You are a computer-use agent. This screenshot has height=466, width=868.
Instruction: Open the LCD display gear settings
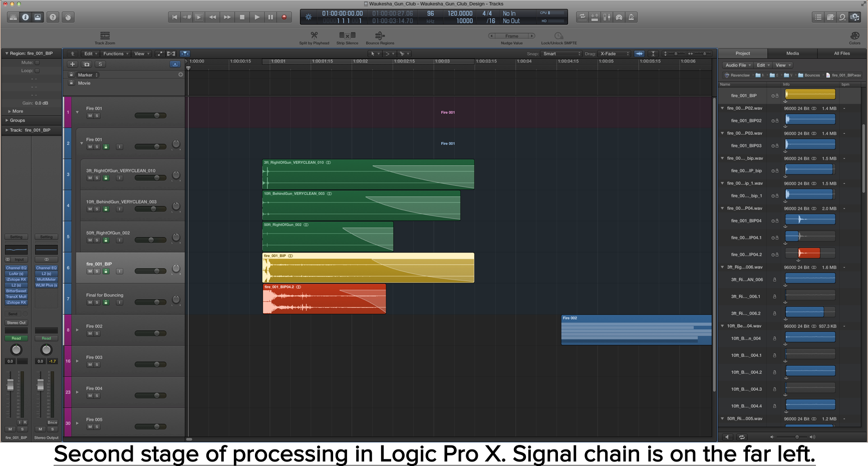point(309,17)
